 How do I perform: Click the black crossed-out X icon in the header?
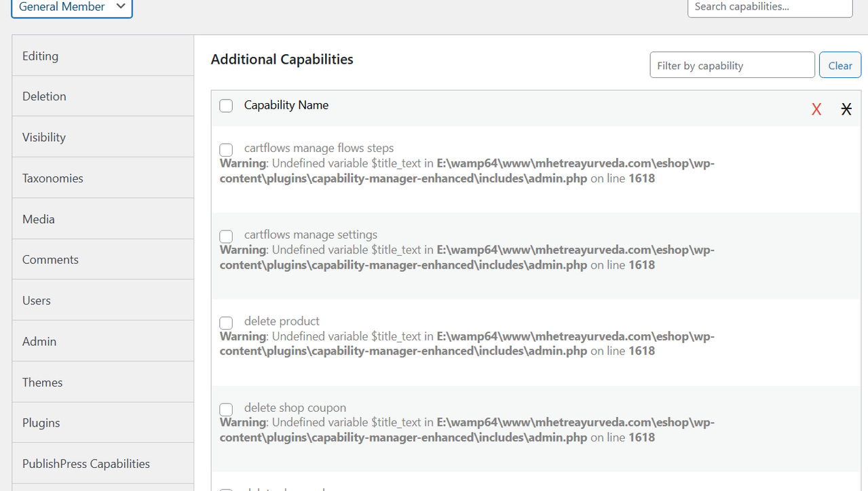pos(846,109)
